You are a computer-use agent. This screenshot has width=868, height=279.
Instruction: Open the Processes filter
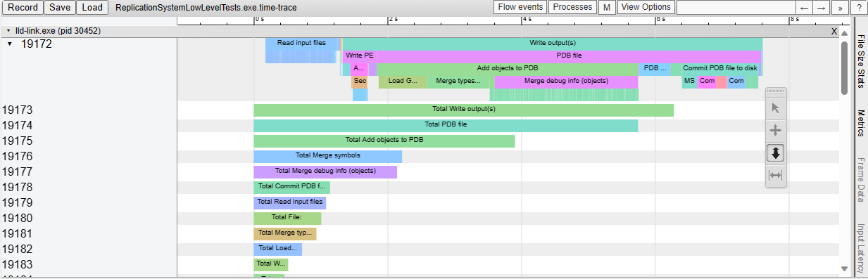coord(572,7)
